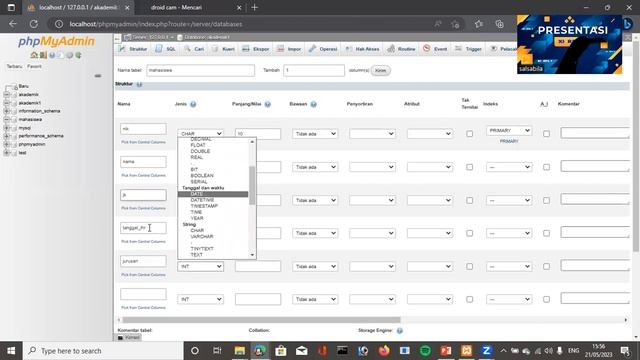
Task: Go to phpMyAdmin home via house icon
Action: tap(34, 55)
